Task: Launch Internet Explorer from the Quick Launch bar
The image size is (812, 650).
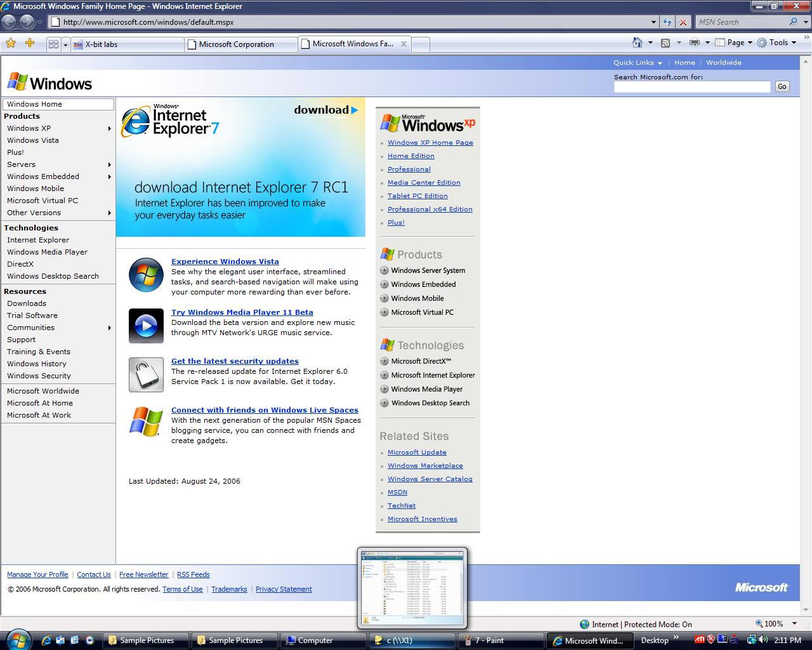Action: 46,640
